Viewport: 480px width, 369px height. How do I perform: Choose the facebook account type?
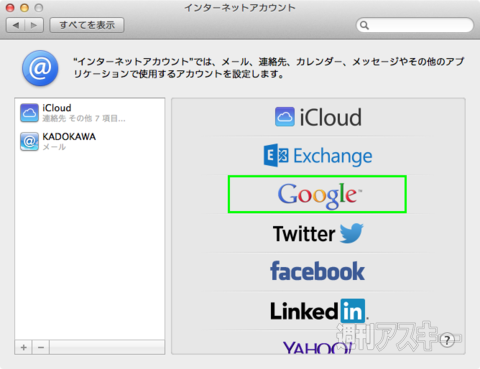(318, 272)
